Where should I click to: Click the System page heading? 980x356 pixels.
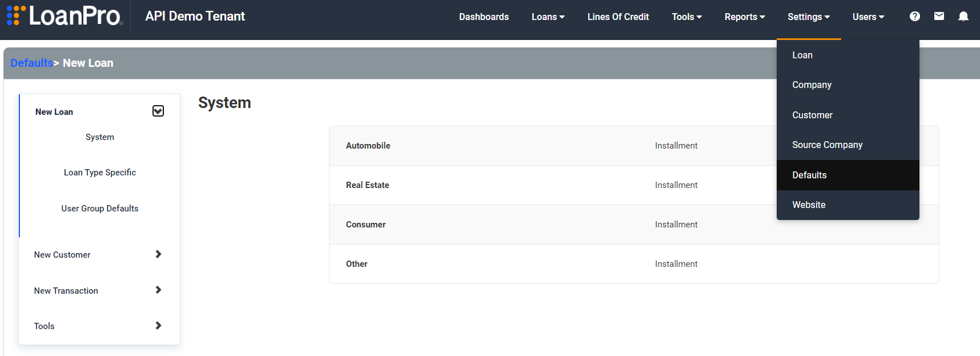(x=224, y=103)
